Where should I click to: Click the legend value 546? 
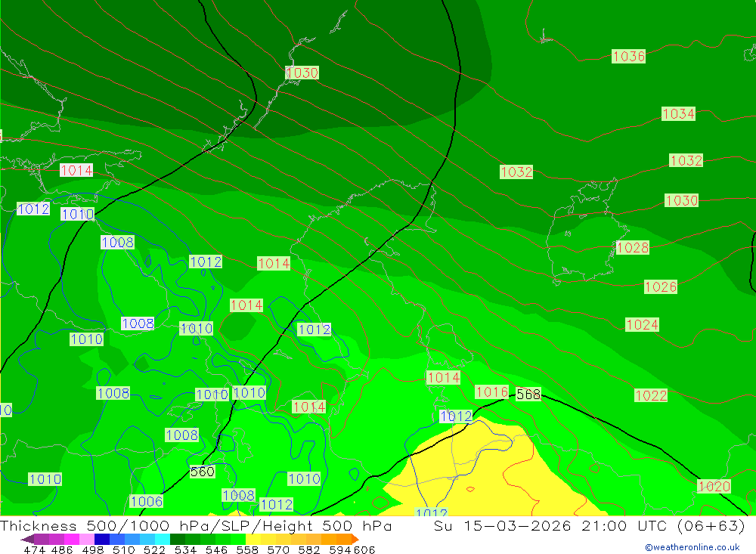pyautogui.click(x=216, y=549)
